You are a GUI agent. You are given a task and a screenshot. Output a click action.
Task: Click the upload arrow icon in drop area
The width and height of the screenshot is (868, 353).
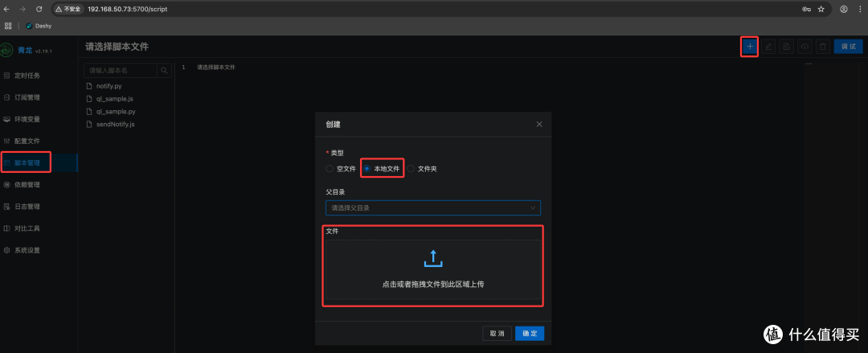pyautogui.click(x=433, y=259)
